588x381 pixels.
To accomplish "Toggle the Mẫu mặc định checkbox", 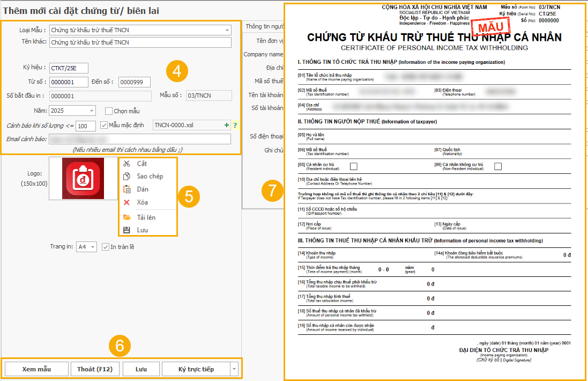I will point(104,125).
